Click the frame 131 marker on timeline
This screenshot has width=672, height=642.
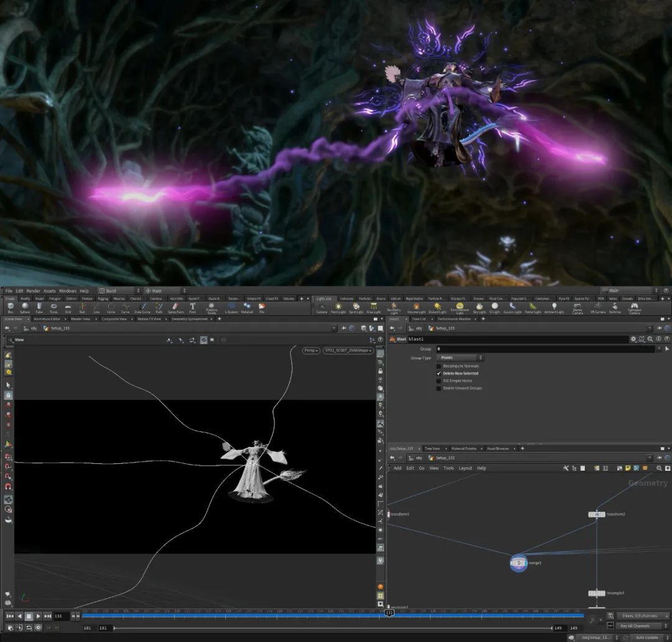[x=389, y=613]
